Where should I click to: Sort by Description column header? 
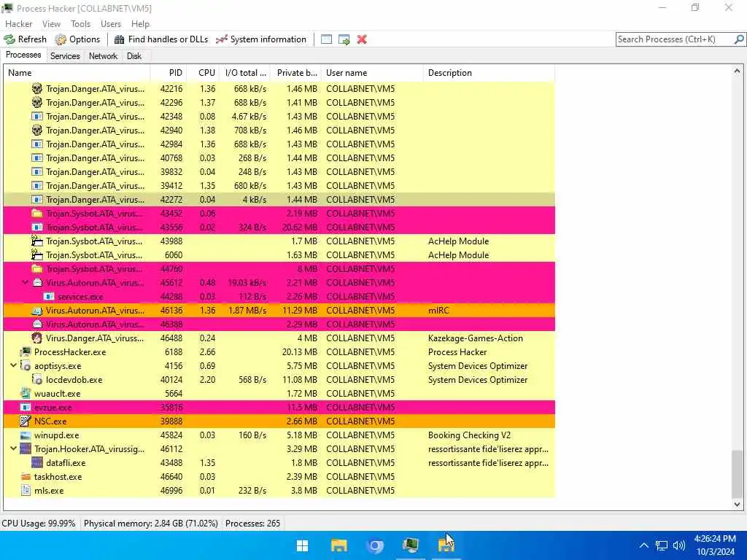489,73
